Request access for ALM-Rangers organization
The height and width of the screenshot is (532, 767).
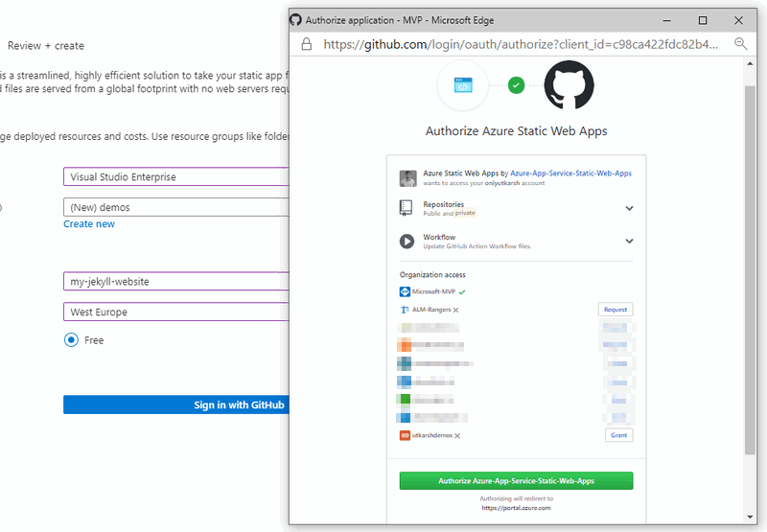pos(616,310)
